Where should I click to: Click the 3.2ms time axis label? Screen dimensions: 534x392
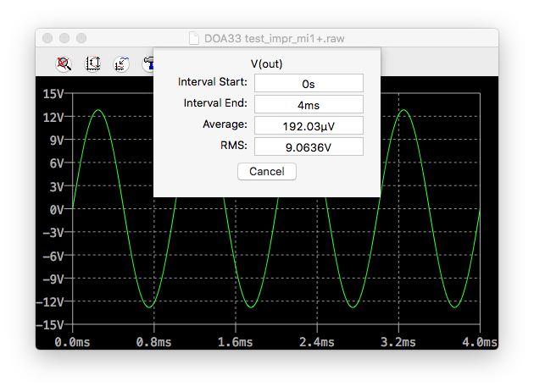[x=398, y=342]
